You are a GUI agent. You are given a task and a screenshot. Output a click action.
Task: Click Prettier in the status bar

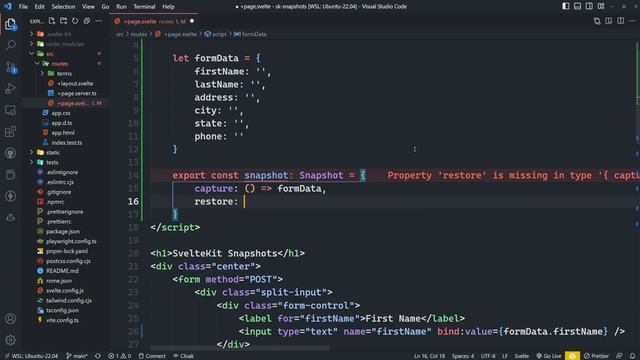596,356
